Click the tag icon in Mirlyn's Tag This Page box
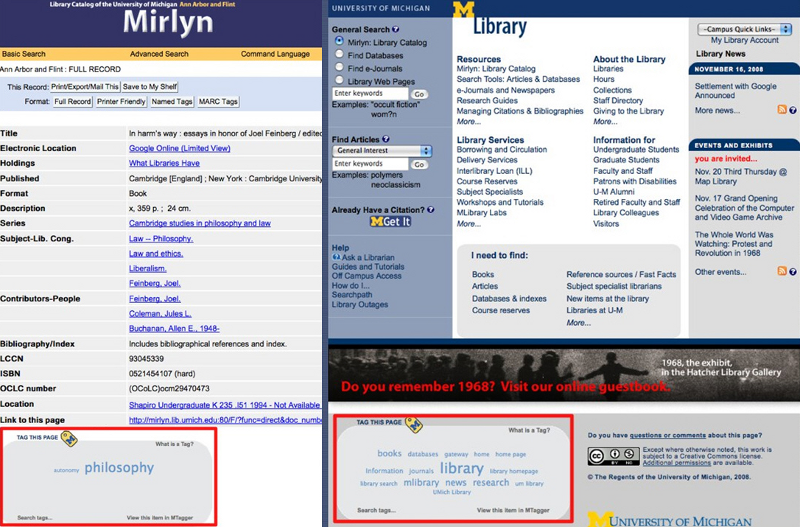800x527 pixels. click(x=69, y=437)
